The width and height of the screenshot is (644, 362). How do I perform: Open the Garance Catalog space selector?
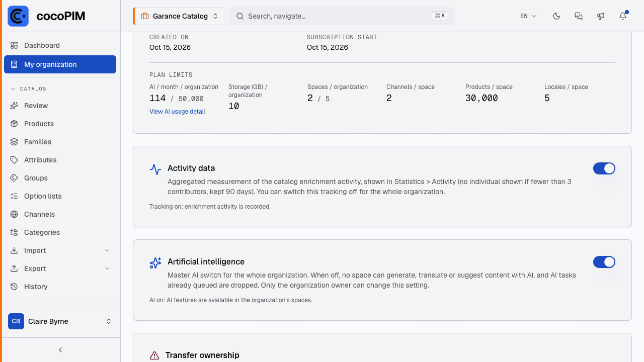(x=179, y=16)
